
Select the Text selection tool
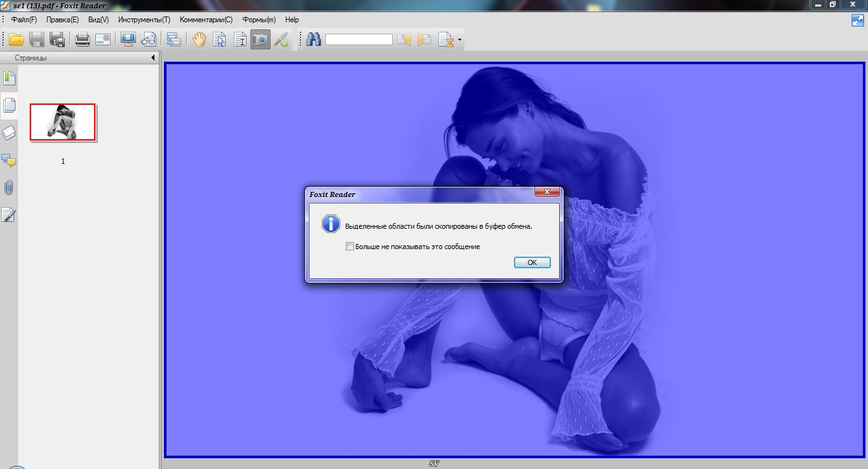(240, 39)
